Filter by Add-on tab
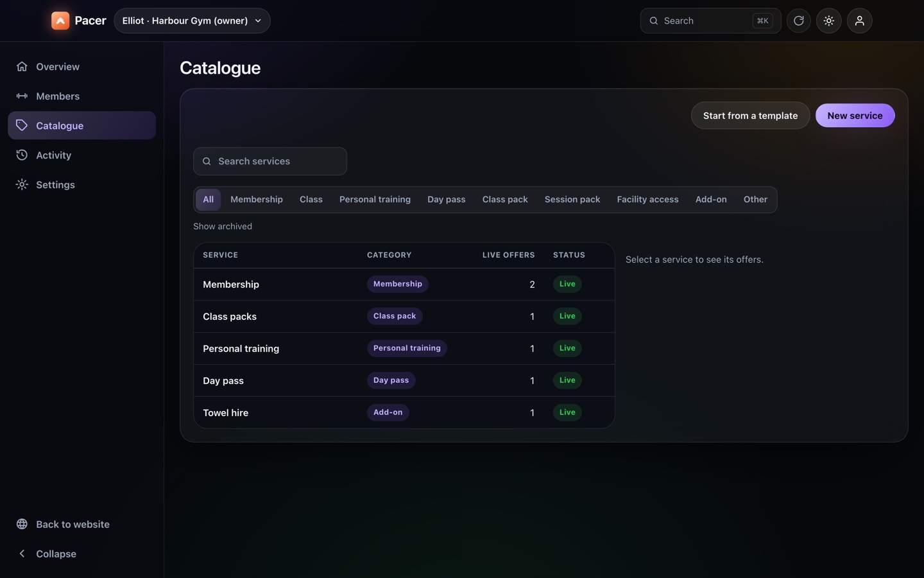This screenshot has height=578, width=924. click(x=711, y=200)
